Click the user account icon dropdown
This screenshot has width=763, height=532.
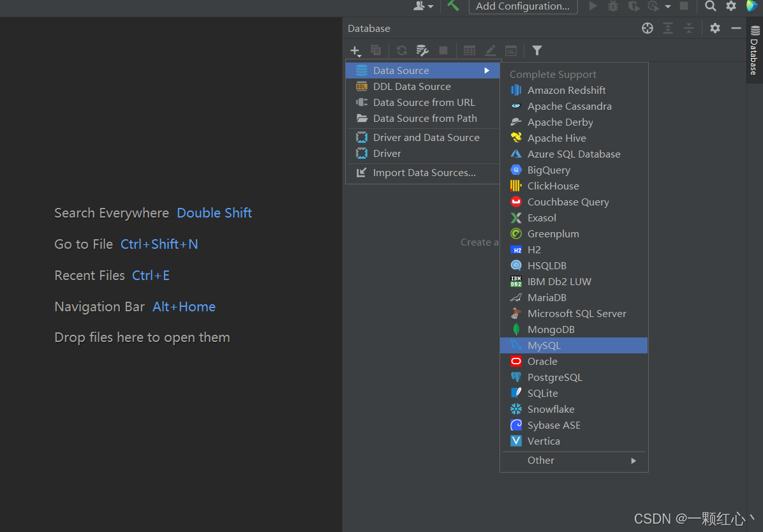point(423,6)
